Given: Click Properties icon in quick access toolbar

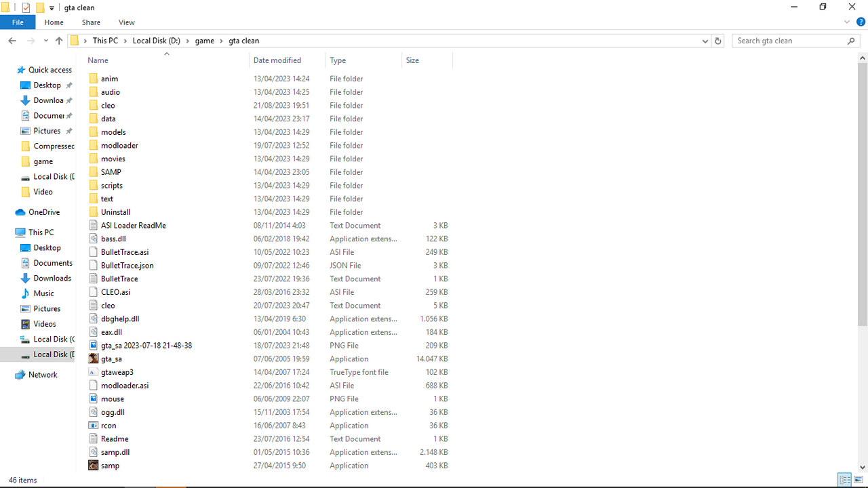Looking at the screenshot, I should pos(26,7).
